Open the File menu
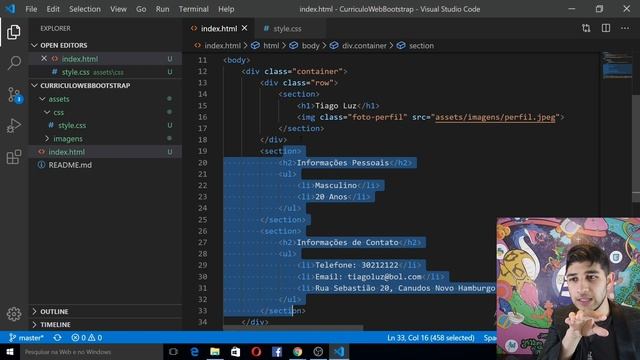This screenshot has height=360, width=640. (31, 9)
